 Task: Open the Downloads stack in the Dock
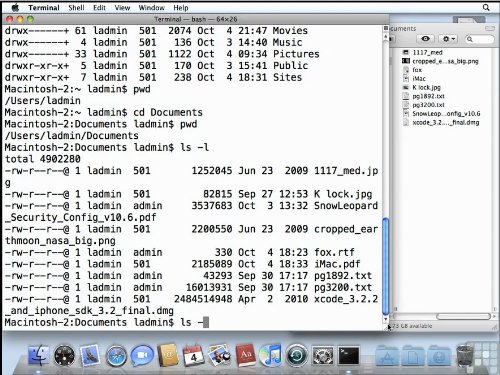439,356
